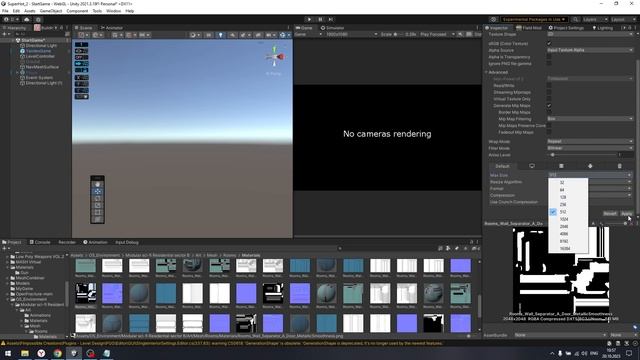The image size is (640, 360).
Task: Toggle sRGB (Color Texture) checkbox
Action: (x=549, y=43)
